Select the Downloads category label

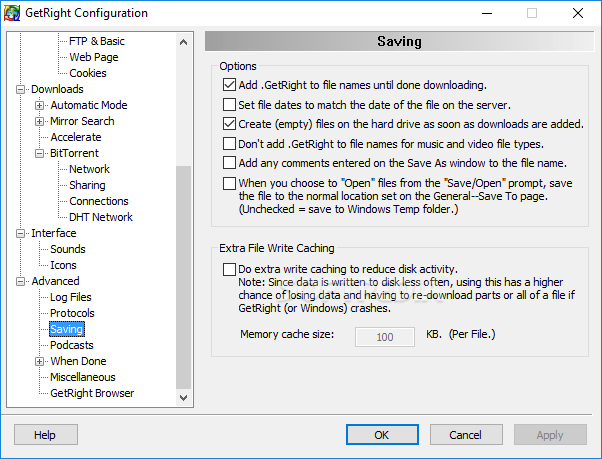click(57, 89)
